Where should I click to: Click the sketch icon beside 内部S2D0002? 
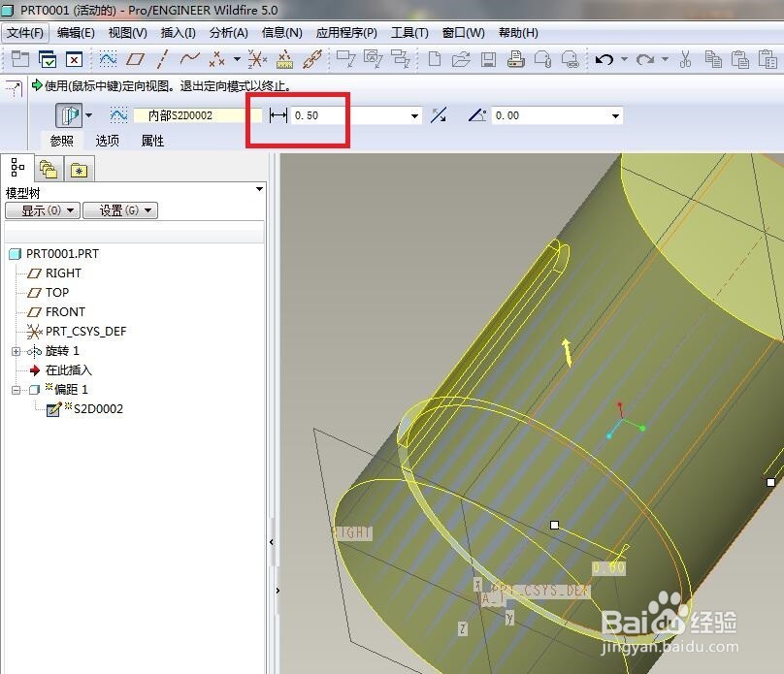pyautogui.click(x=118, y=115)
